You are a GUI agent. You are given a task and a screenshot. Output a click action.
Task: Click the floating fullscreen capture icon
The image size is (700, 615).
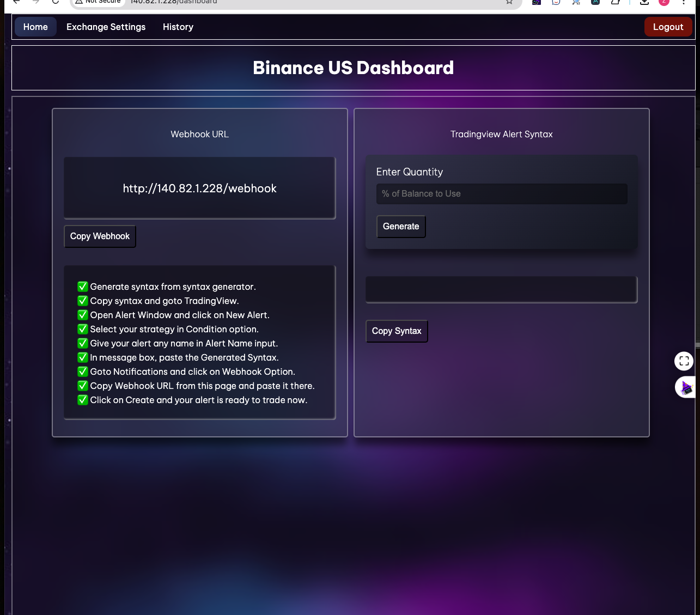684,361
